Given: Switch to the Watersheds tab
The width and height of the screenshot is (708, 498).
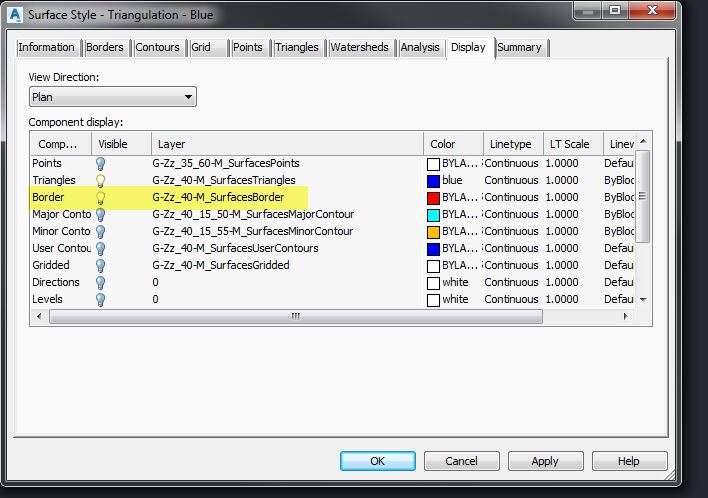Looking at the screenshot, I should click(359, 47).
